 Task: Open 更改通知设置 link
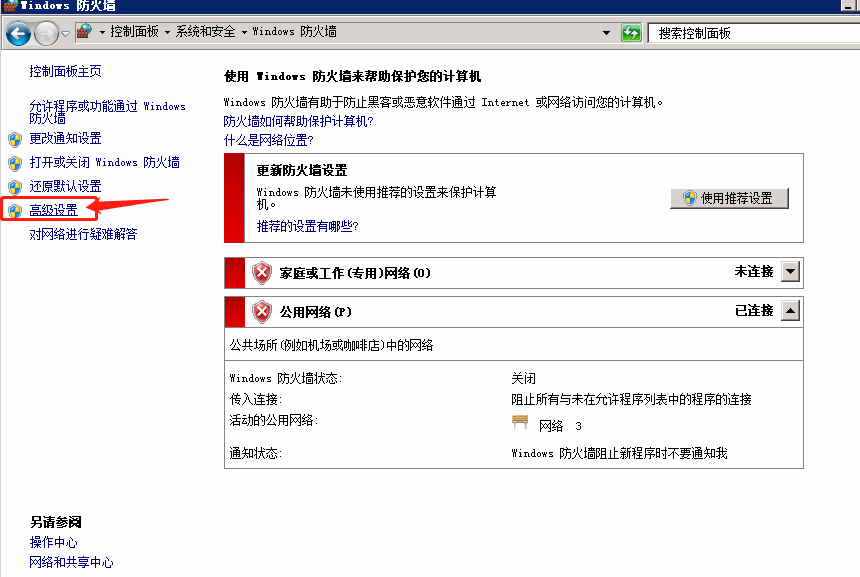pyautogui.click(x=65, y=138)
